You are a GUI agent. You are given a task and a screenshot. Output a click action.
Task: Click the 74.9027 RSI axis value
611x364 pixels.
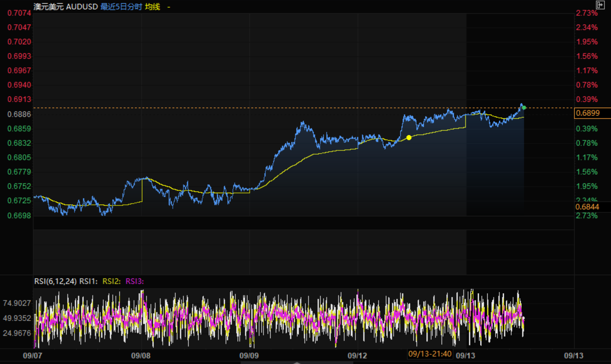[x=17, y=303]
